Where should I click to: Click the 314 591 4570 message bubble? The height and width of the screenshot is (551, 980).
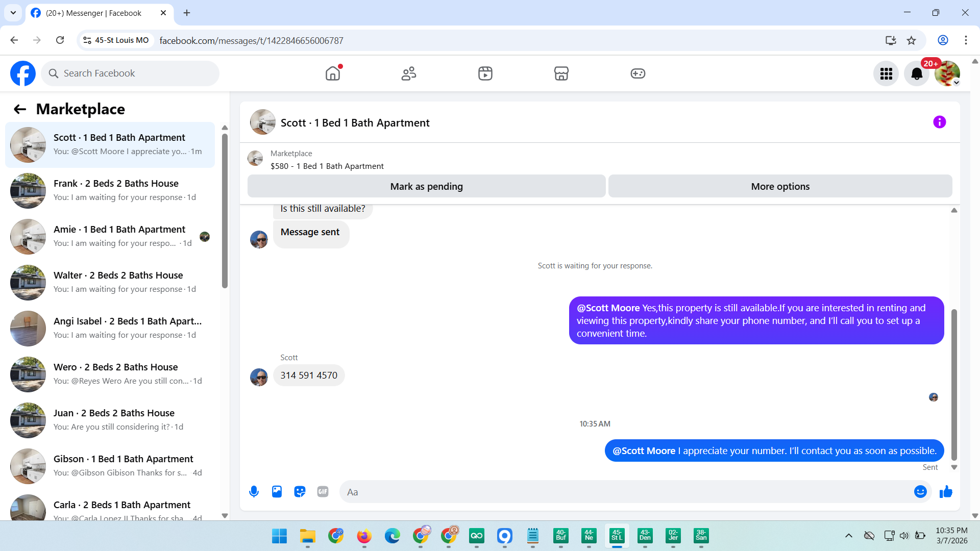(309, 375)
